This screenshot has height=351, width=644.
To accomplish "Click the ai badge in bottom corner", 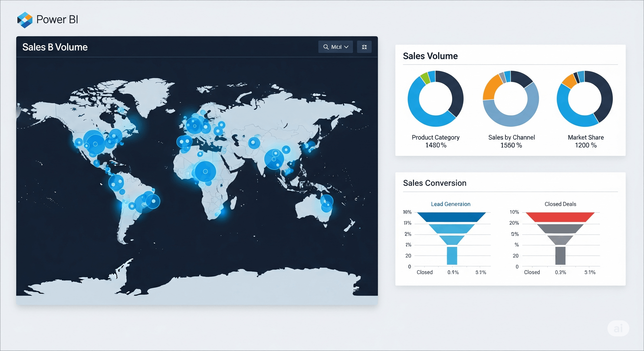I will click(x=618, y=328).
